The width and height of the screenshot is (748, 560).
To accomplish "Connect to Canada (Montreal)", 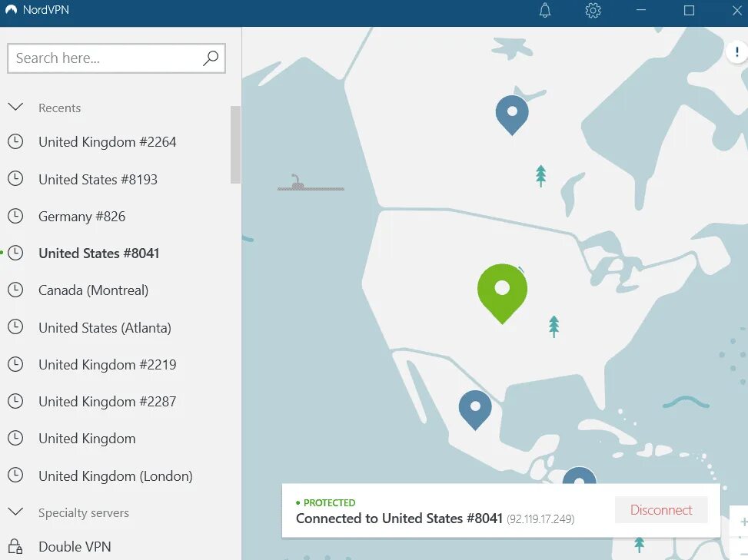I will [94, 290].
